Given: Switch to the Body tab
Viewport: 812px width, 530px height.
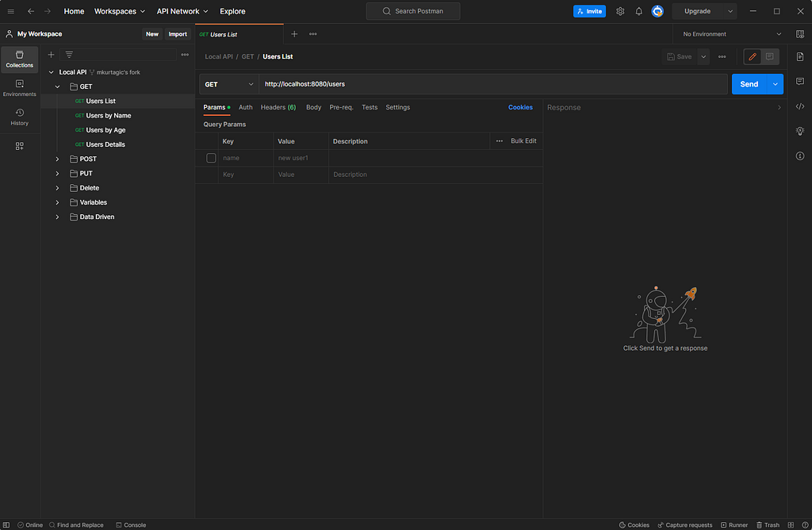Looking at the screenshot, I should click(313, 107).
